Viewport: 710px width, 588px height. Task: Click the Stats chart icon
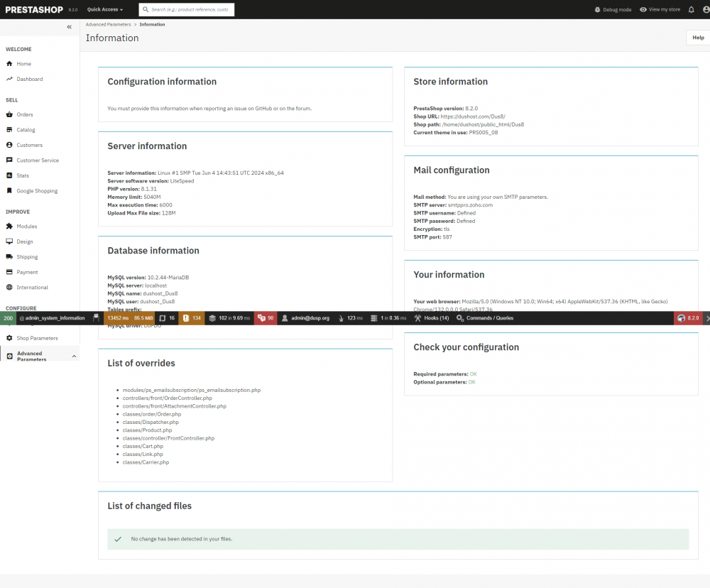[x=9, y=175]
